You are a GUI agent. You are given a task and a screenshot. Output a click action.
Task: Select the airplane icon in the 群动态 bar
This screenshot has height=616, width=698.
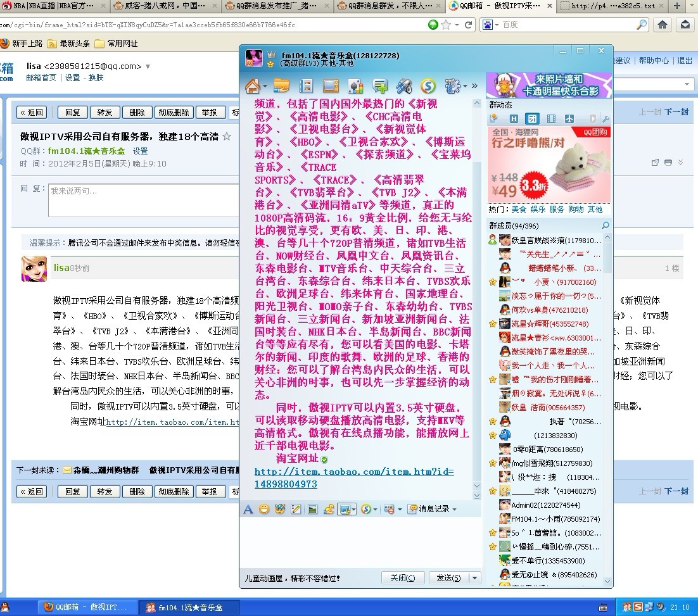click(x=570, y=118)
